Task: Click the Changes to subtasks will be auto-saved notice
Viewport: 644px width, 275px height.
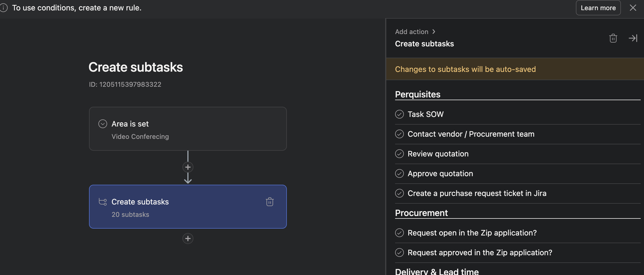Action: (x=465, y=69)
